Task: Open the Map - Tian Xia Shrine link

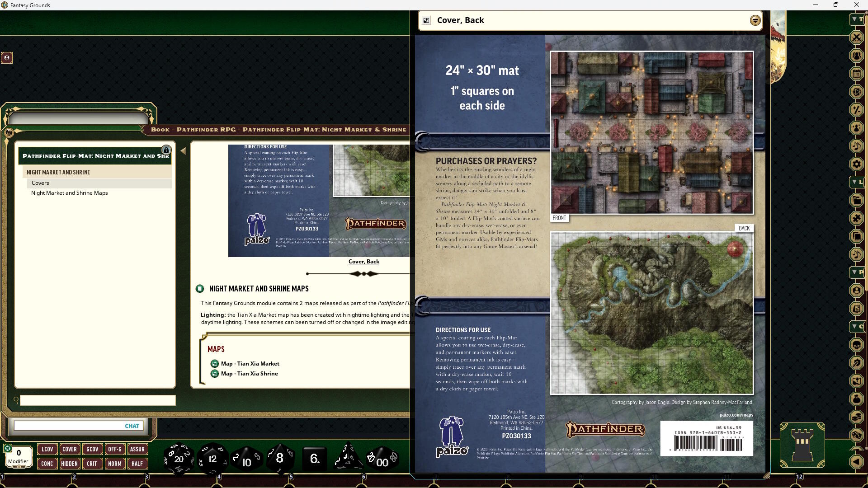Action: click(250, 374)
